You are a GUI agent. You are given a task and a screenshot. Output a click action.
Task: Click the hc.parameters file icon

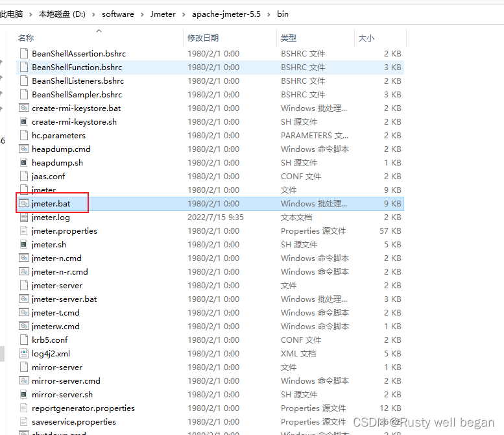24,135
